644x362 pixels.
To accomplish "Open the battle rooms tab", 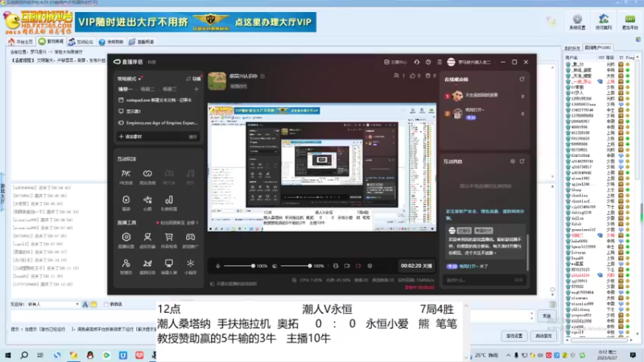I will click(x=51, y=42).
